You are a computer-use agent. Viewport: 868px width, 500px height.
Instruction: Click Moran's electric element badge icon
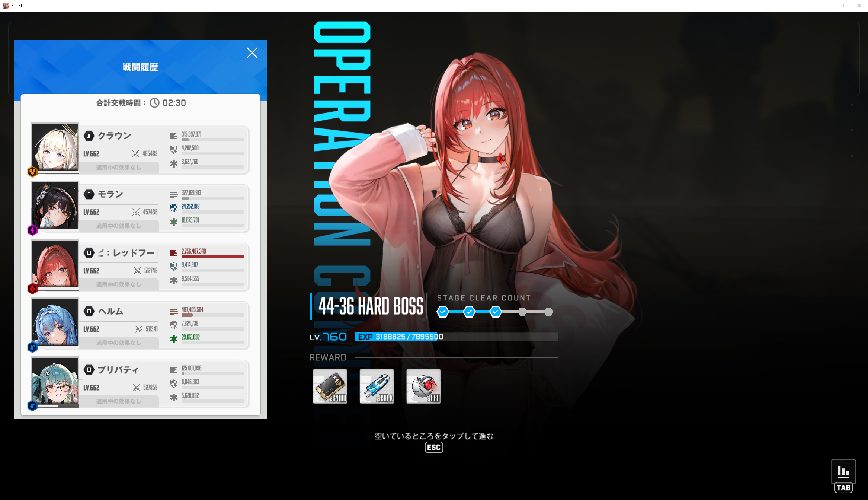pos(32,230)
